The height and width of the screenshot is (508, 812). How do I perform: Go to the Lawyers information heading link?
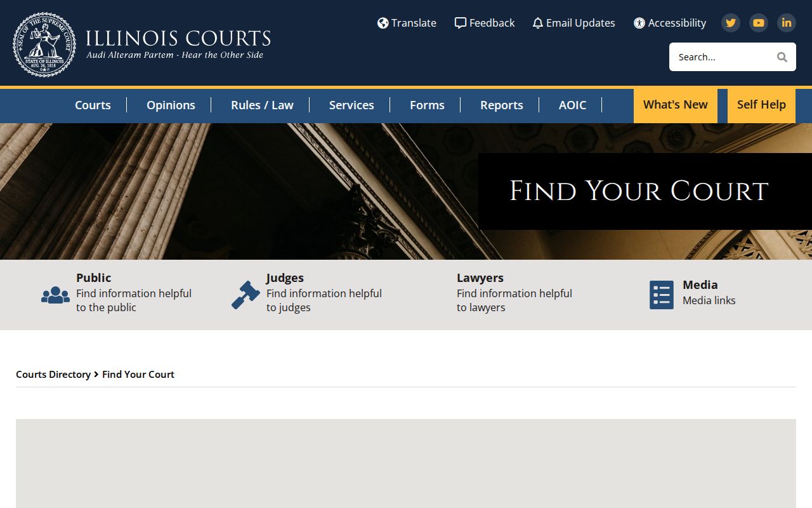(x=480, y=277)
